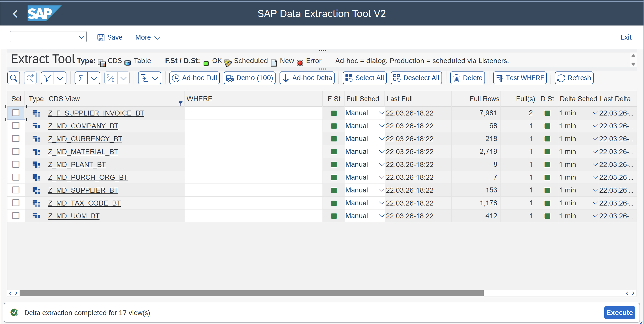Run Demo (100) extraction
The image size is (644, 324).
click(x=249, y=78)
